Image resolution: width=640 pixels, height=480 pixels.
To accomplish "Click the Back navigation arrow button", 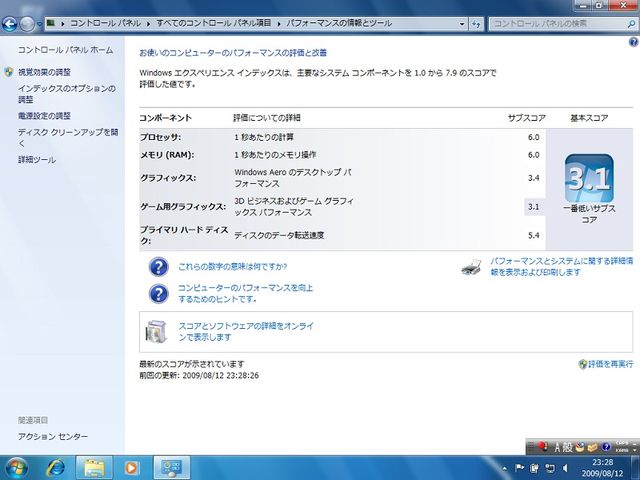I will click(9, 24).
